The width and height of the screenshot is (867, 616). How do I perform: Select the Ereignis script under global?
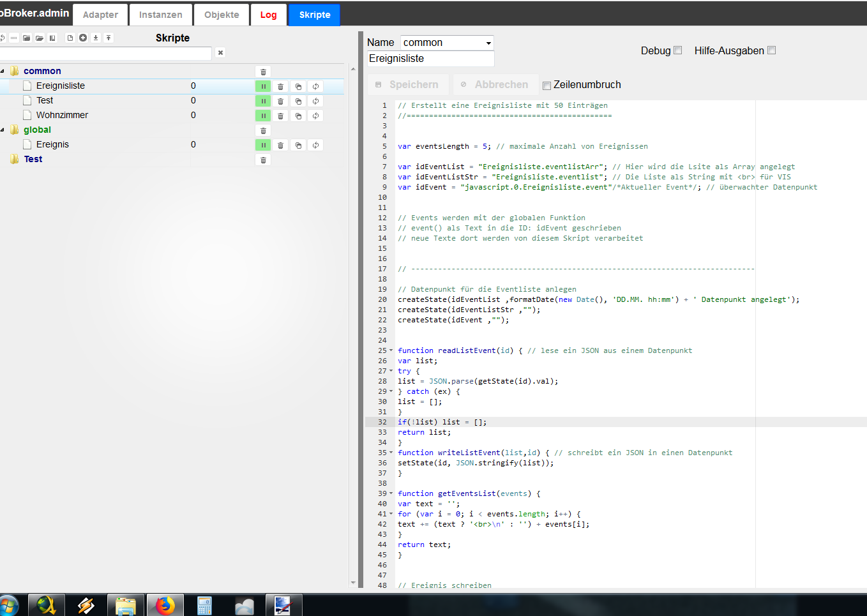52,144
